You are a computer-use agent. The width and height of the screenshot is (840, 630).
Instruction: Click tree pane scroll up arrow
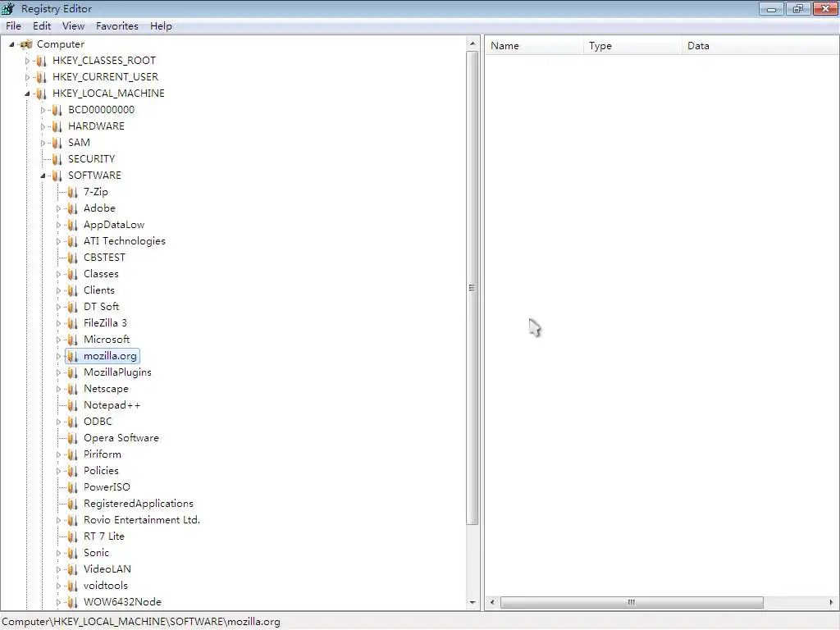(x=472, y=43)
